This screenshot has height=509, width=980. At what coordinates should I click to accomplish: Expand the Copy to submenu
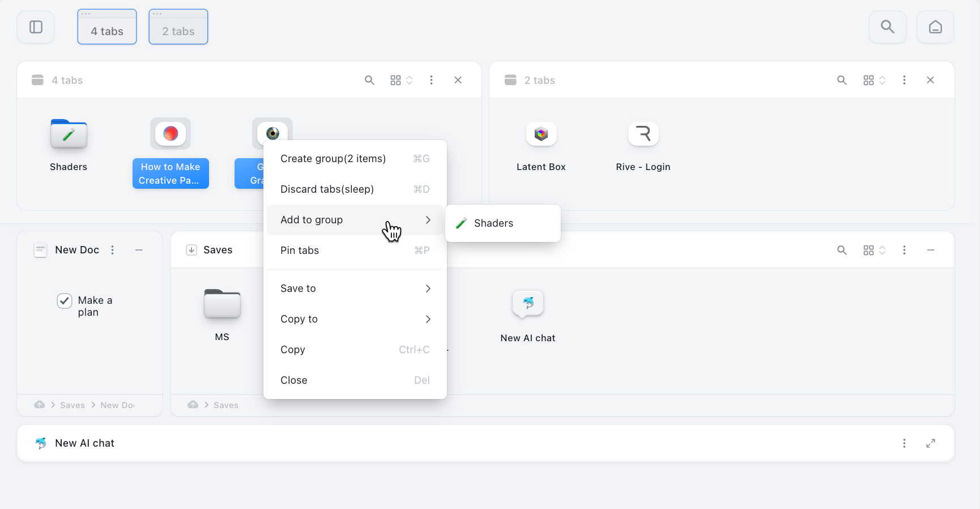tap(355, 319)
